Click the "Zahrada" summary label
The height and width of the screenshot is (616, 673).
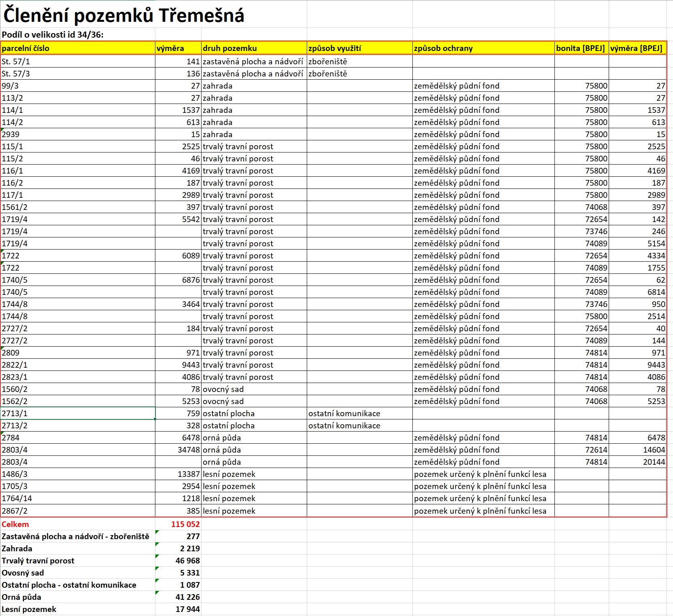tap(17, 548)
